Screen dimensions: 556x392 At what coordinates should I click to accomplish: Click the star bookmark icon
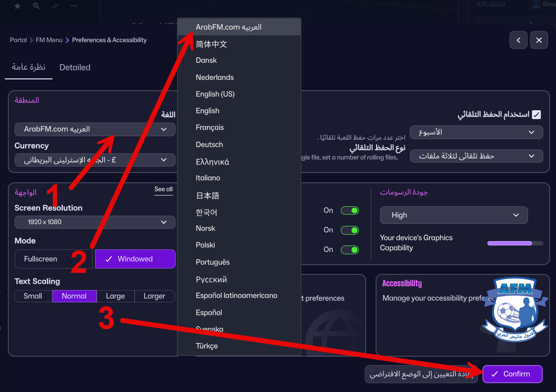point(18,6)
